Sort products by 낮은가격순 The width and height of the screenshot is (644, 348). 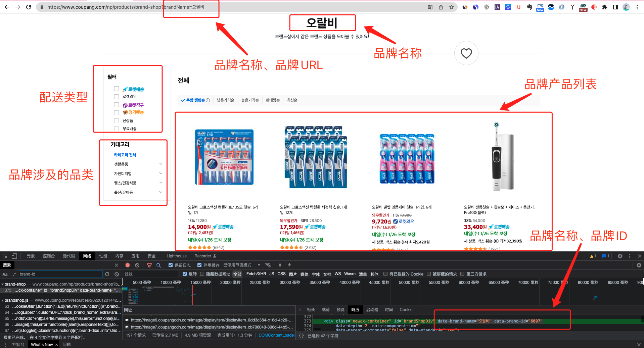tap(225, 100)
